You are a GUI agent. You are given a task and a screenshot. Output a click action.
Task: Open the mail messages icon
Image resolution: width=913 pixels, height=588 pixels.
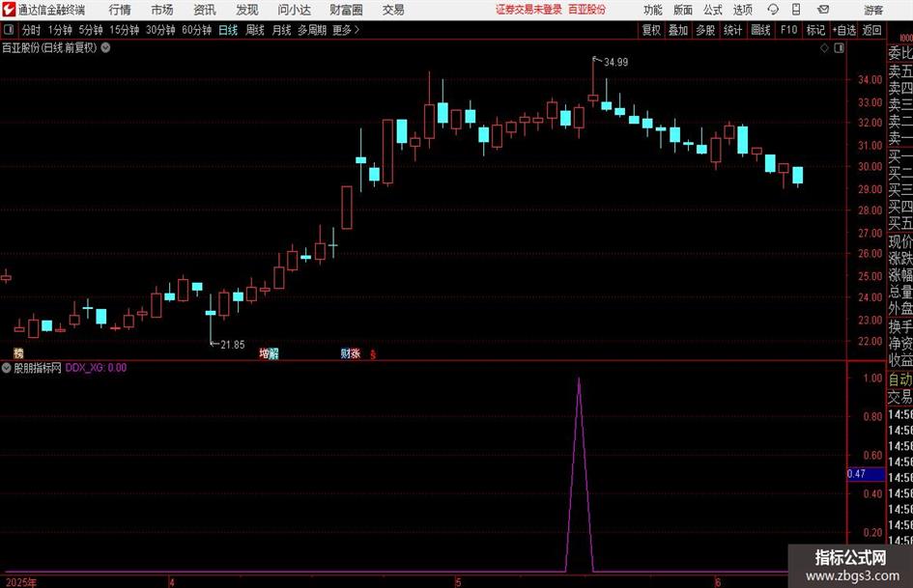(823, 10)
